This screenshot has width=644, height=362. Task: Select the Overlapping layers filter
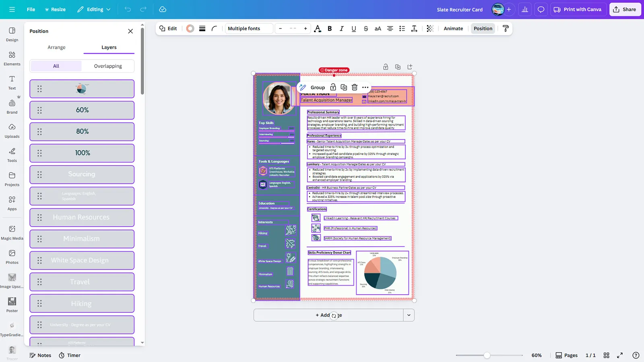tap(108, 66)
